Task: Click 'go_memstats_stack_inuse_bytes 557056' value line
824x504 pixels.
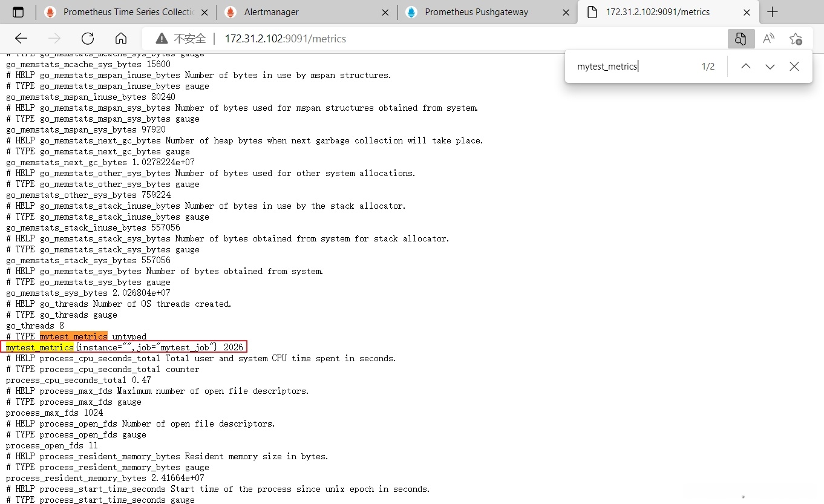Action: click(93, 227)
